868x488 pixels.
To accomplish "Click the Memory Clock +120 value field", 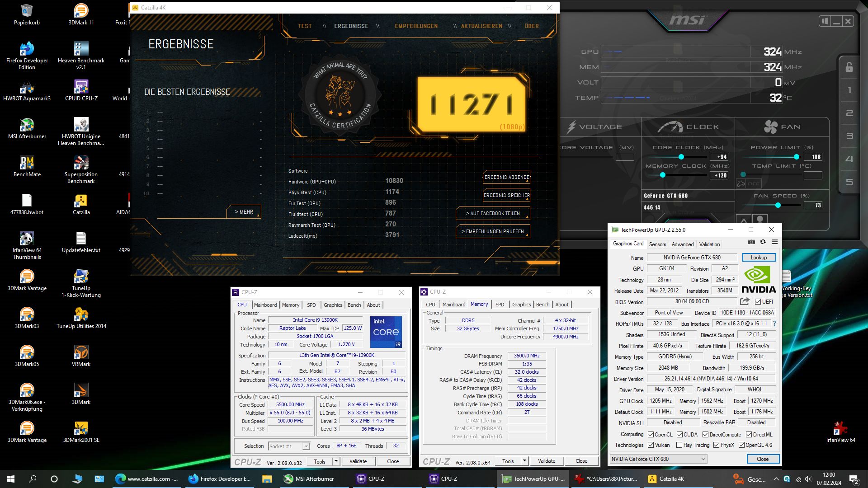I will click(719, 175).
